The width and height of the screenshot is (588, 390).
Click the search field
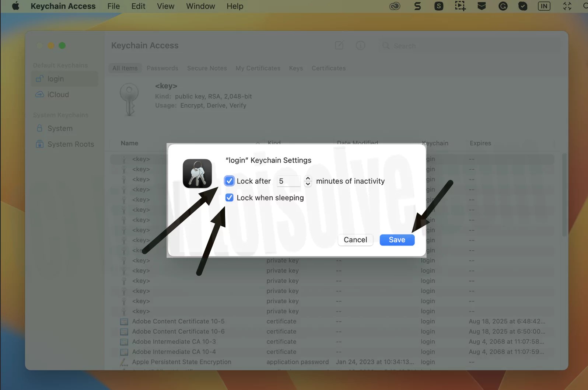click(x=470, y=46)
